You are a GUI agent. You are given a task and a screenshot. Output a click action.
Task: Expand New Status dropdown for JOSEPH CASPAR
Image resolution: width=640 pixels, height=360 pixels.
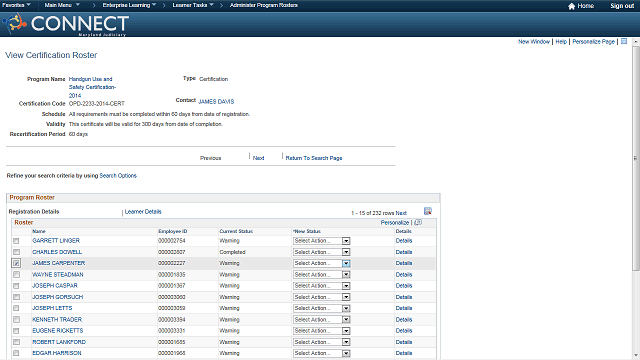point(322,286)
